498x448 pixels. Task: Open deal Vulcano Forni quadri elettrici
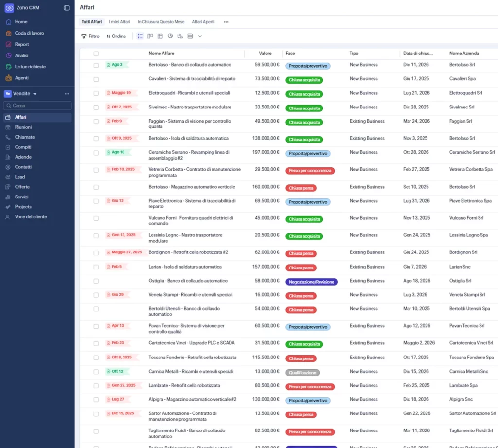click(x=191, y=221)
